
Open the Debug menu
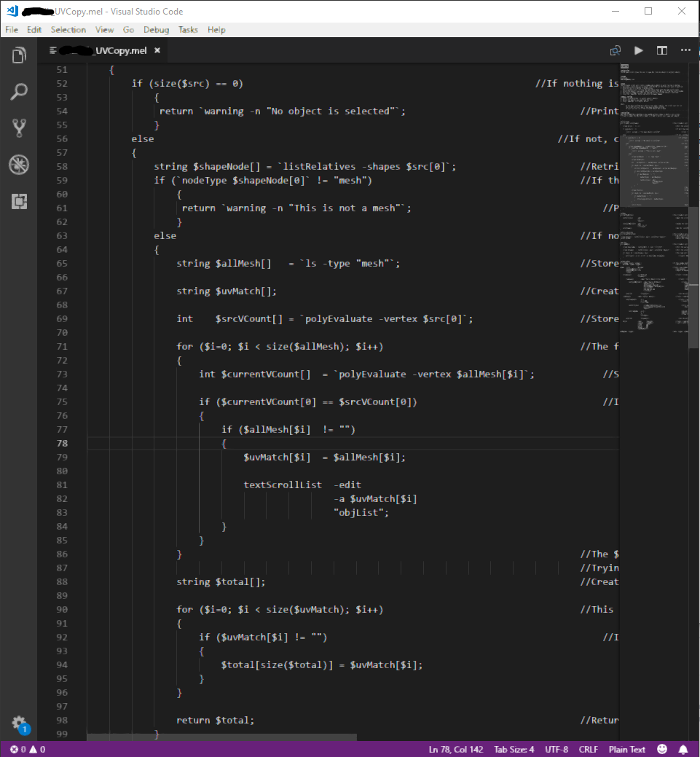[156, 30]
